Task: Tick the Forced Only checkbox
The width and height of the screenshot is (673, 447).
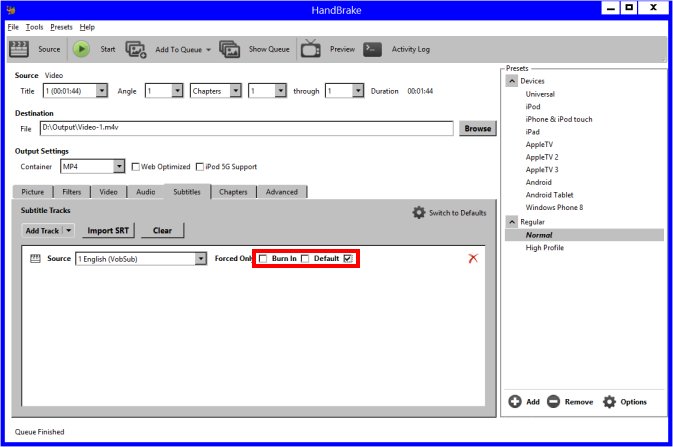Action: click(x=263, y=258)
